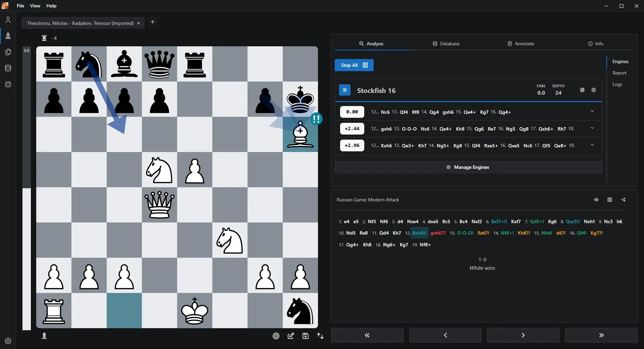The width and height of the screenshot is (644, 349).
Task: Expand the first engine line starting 12... Nc6
Action: point(592,111)
